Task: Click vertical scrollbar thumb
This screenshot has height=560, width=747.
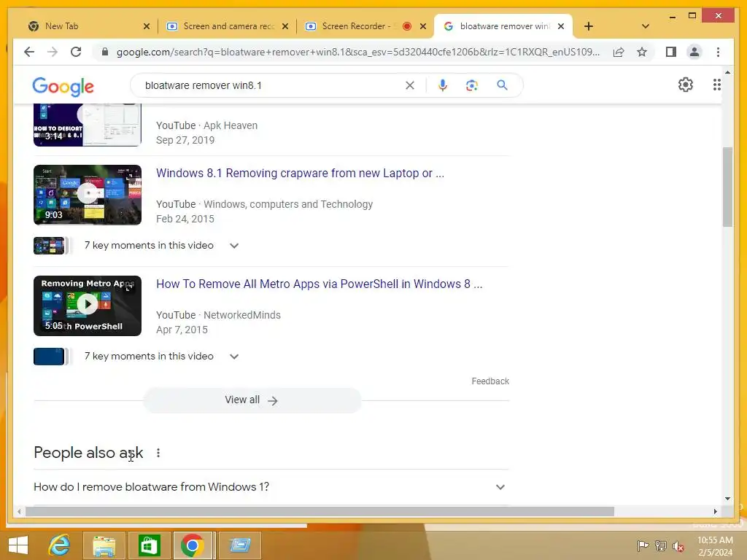Action: (727, 187)
